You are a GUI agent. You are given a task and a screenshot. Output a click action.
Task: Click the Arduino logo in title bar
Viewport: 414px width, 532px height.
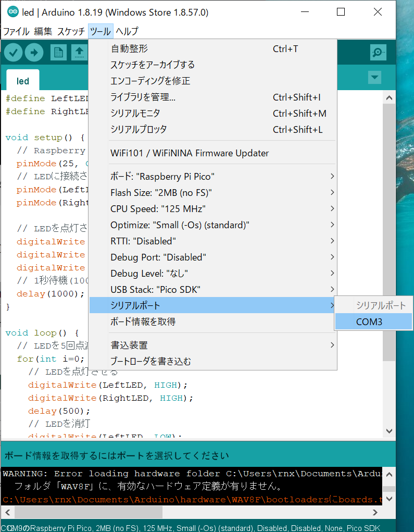click(13, 12)
